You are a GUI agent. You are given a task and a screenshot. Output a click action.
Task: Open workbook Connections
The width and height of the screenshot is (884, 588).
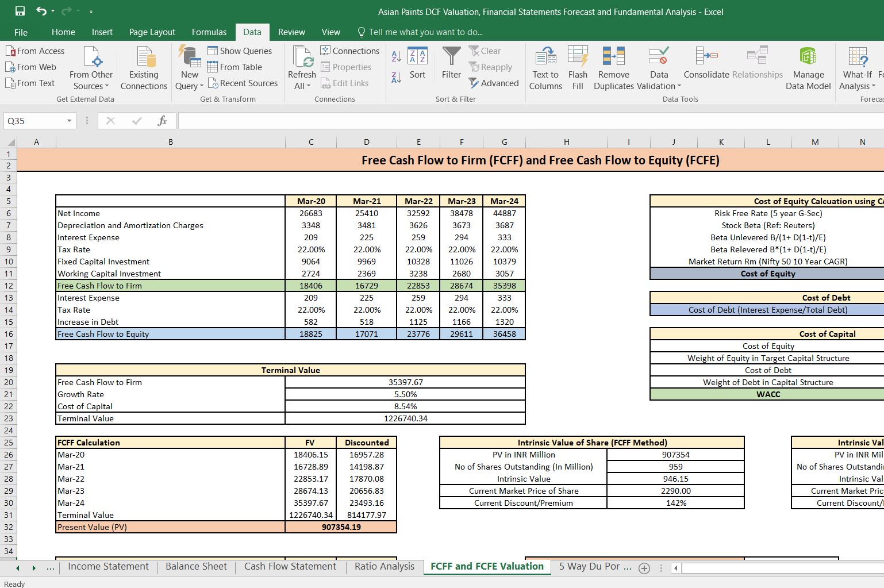tap(350, 51)
